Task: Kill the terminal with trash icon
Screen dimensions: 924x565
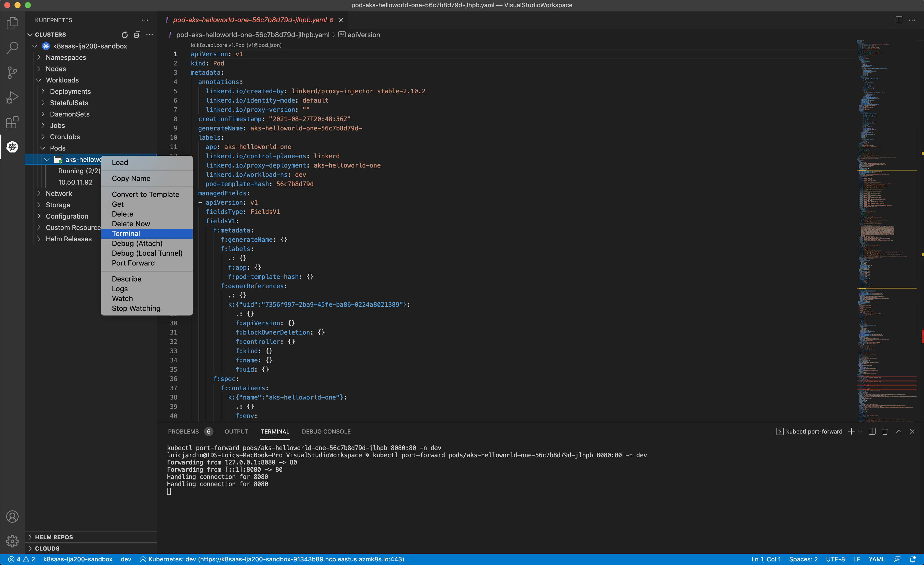Action: point(885,431)
